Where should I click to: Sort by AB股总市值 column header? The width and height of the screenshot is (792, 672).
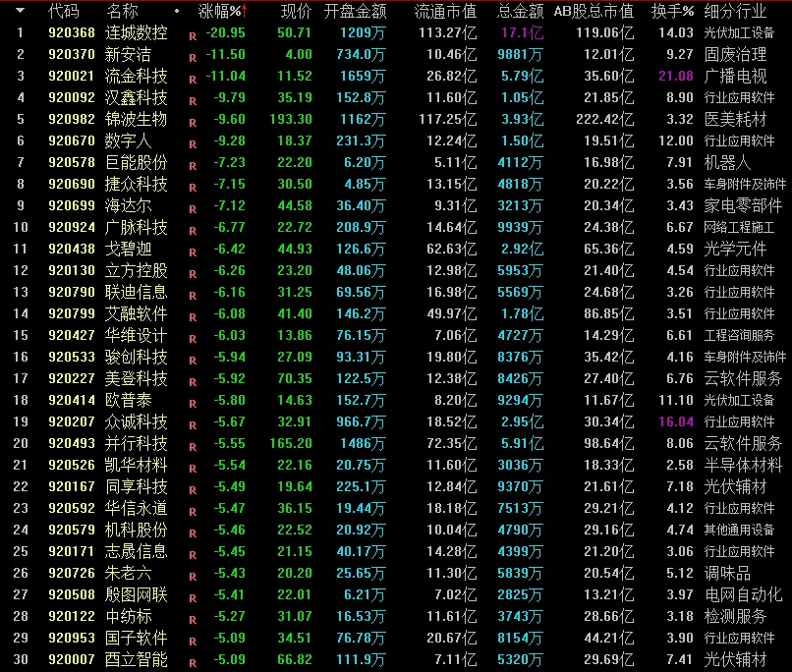pyautogui.click(x=594, y=11)
